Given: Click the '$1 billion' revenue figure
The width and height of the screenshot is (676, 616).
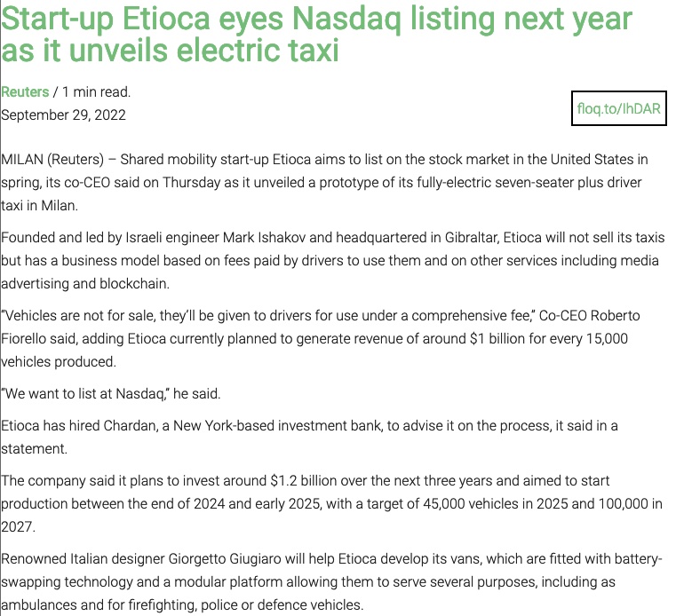Looking at the screenshot, I should click(x=497, y=338).
